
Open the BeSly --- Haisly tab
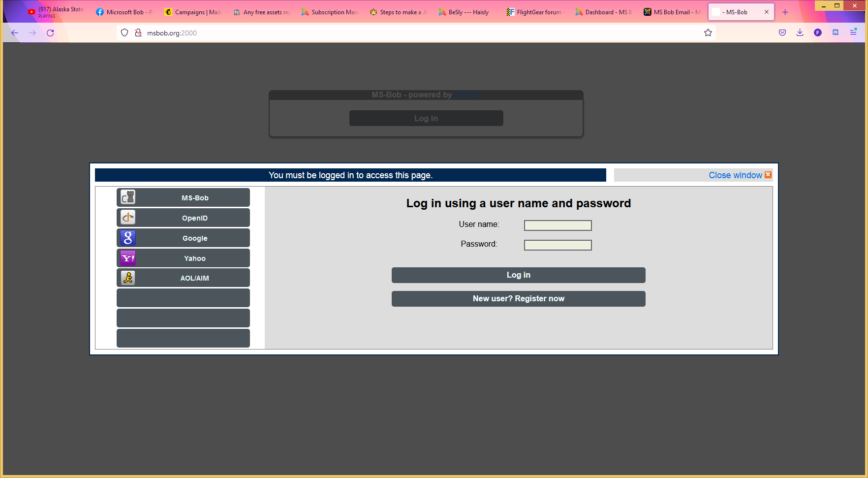pos(466,12)
